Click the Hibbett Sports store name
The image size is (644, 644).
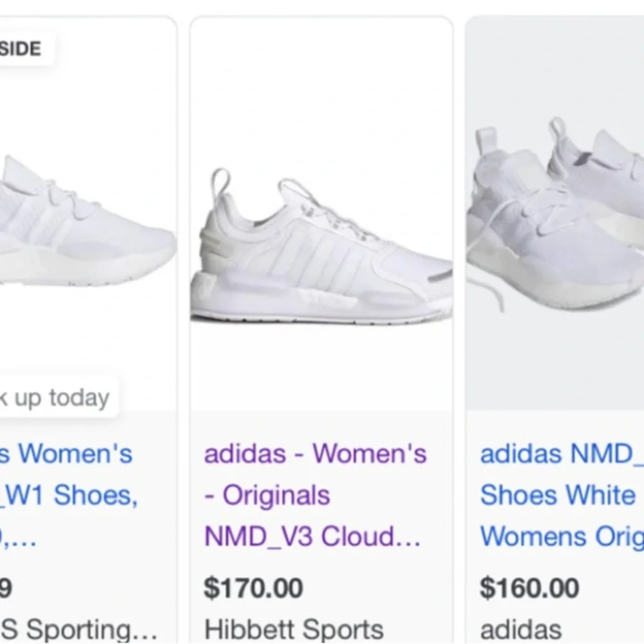point(293,629)
